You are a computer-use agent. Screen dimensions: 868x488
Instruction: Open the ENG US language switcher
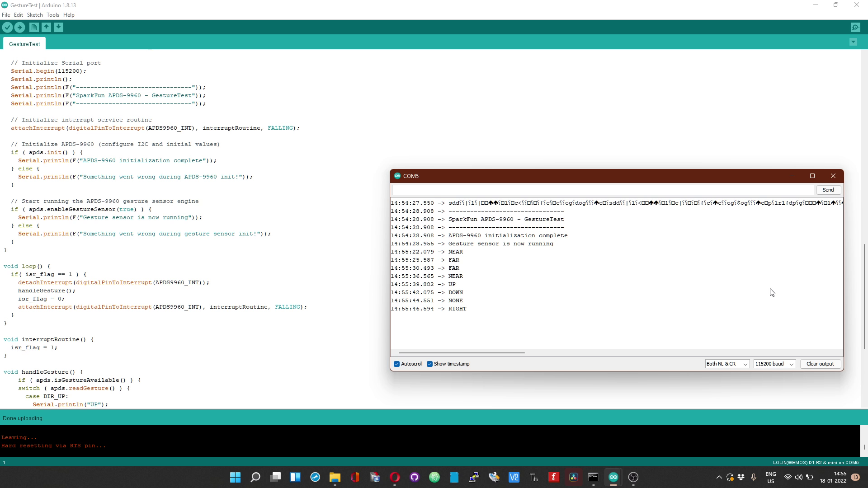[771, 478]
